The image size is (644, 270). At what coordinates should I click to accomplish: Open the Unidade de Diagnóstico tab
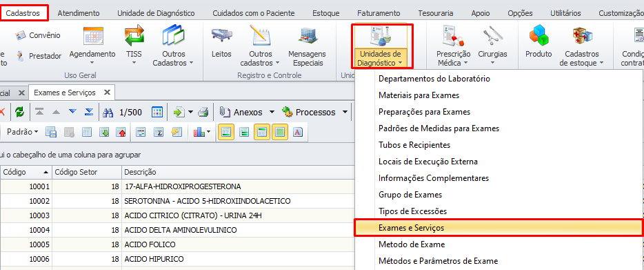(x=156, y=13)
